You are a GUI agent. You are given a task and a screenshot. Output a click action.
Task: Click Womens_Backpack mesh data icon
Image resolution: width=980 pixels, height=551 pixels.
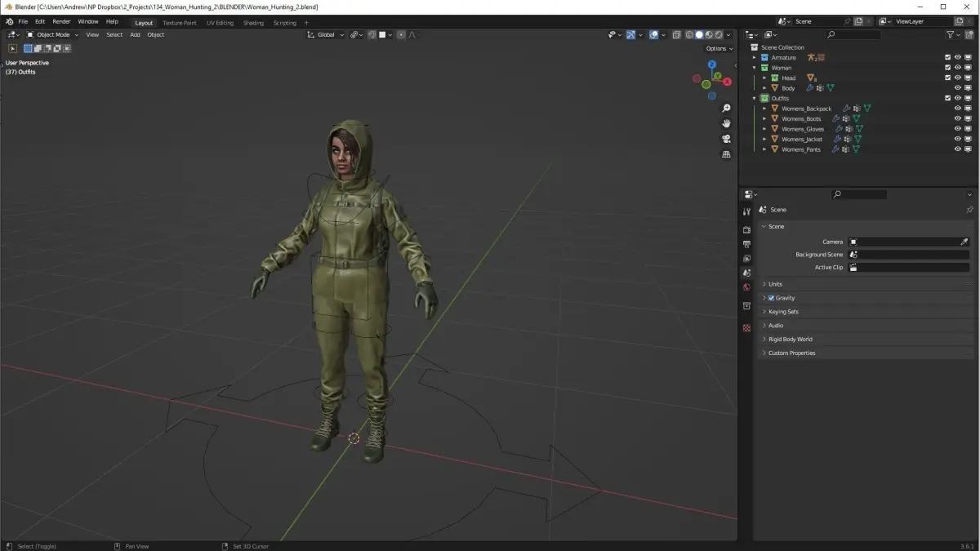(x=867, y=109)
